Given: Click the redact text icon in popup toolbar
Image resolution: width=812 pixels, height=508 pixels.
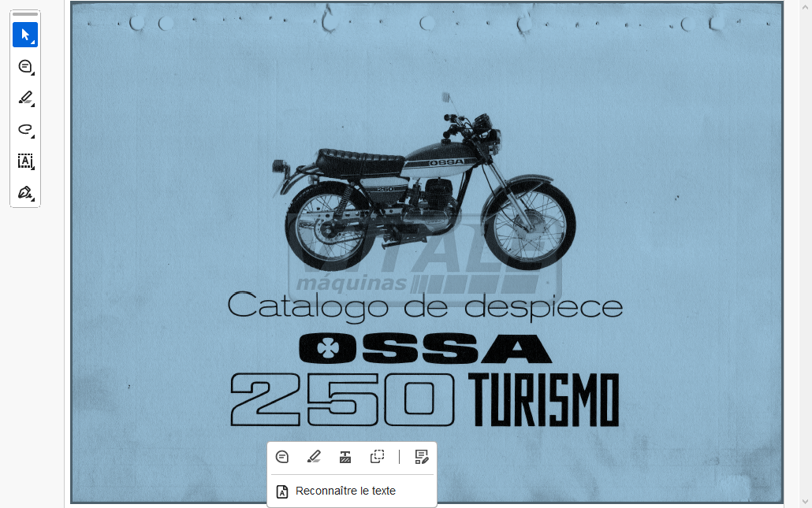Looking at the screenshot, I should tap(345, 457).
